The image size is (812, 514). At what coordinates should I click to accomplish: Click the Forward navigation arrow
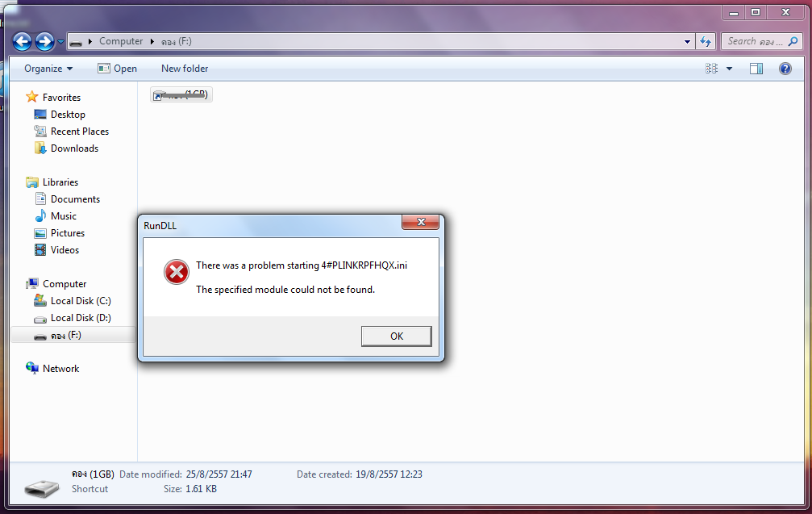coord(44,41)
